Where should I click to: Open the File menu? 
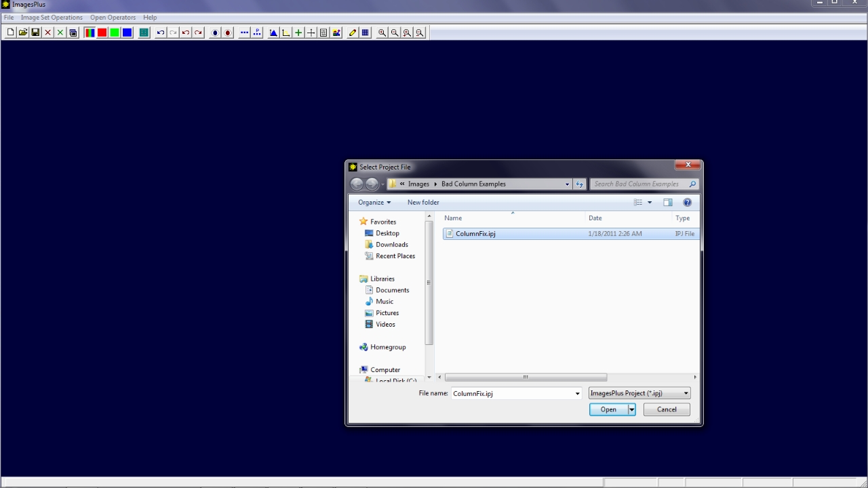coord(9,18)
